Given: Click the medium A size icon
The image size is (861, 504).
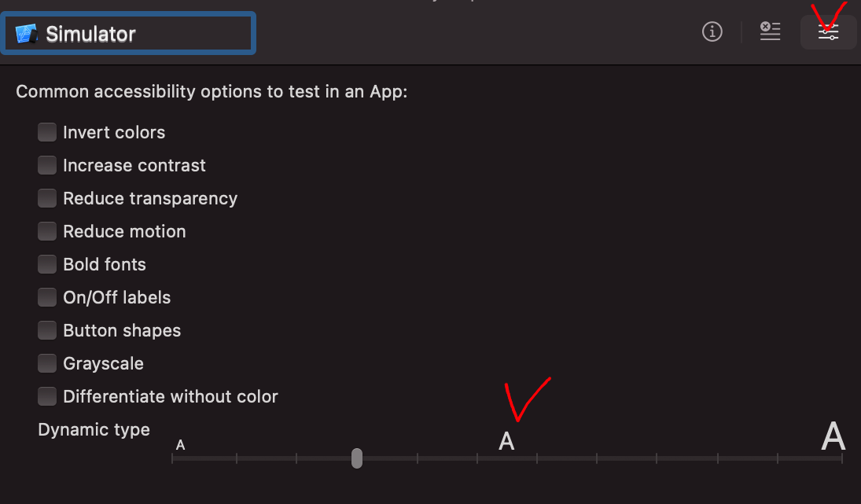Looking at the screenshot, I should click(x=506, y=441).
